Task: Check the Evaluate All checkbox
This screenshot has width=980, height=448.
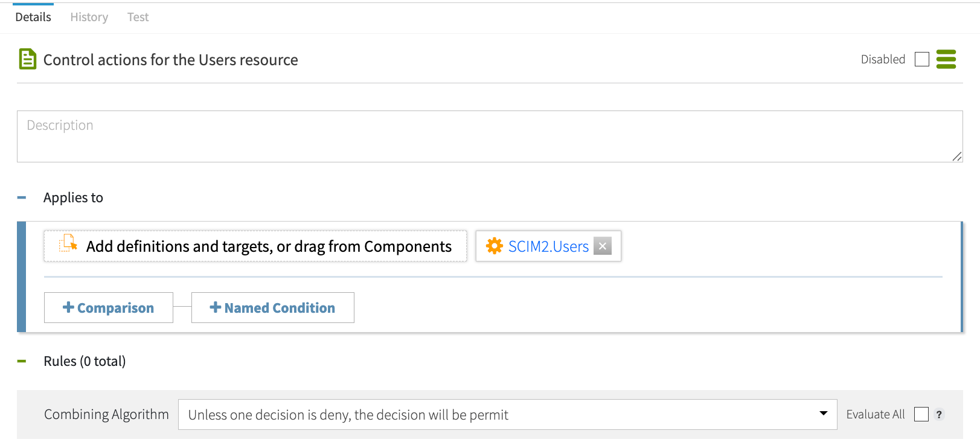Action: [921, 414]
